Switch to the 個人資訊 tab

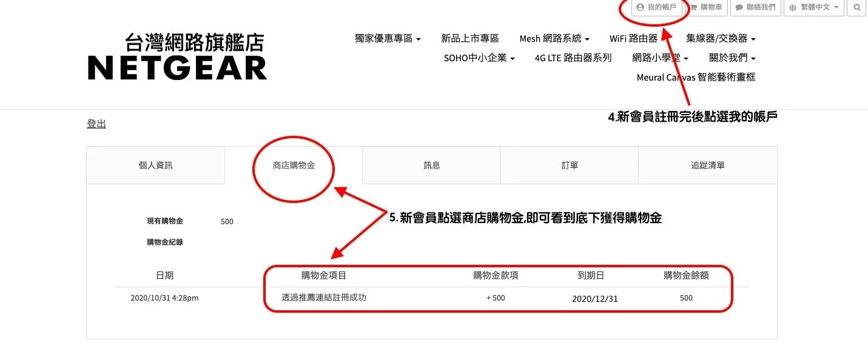(155, 165)
